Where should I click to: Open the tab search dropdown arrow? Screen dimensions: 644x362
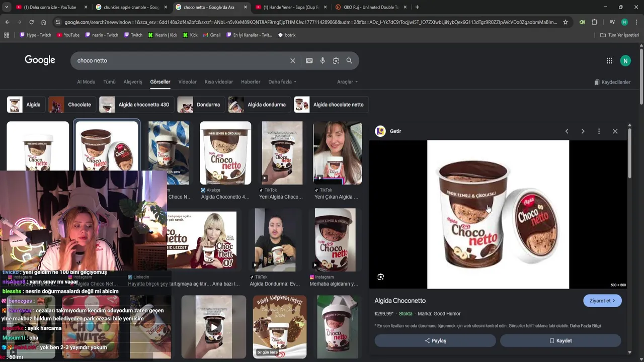click(8, 7)
